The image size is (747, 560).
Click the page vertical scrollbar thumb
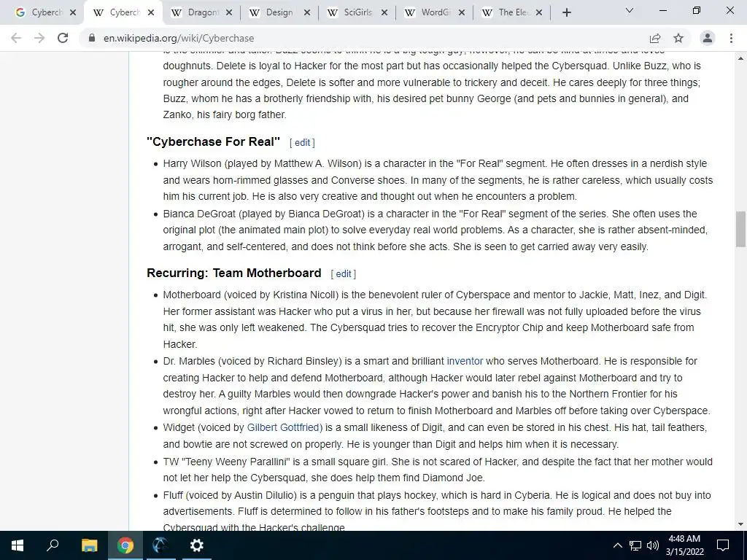click(741, 229)
